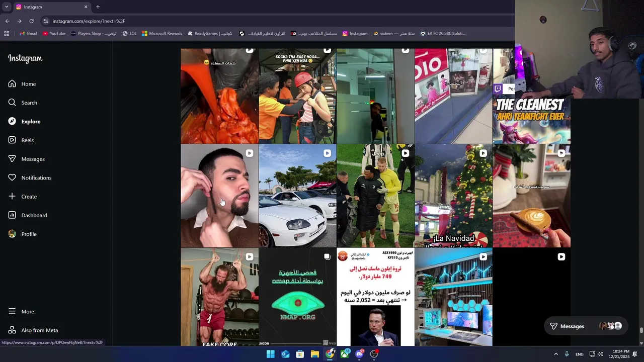Open the floating Messages pill button
Screen dimensions: 644x362
click(x=586, y=326)
